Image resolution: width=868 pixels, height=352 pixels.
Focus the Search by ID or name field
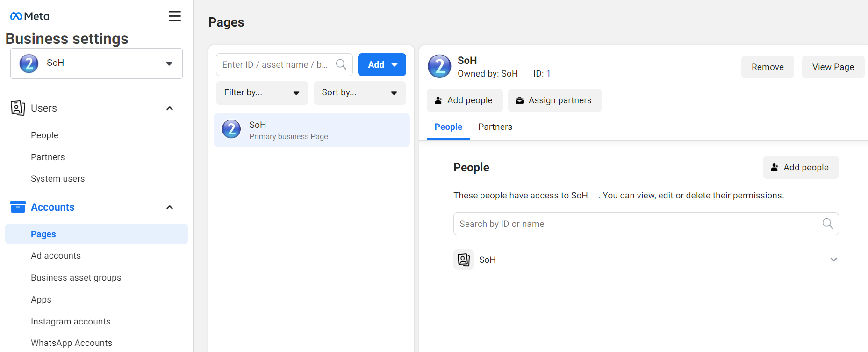click(x=646, y=224)
